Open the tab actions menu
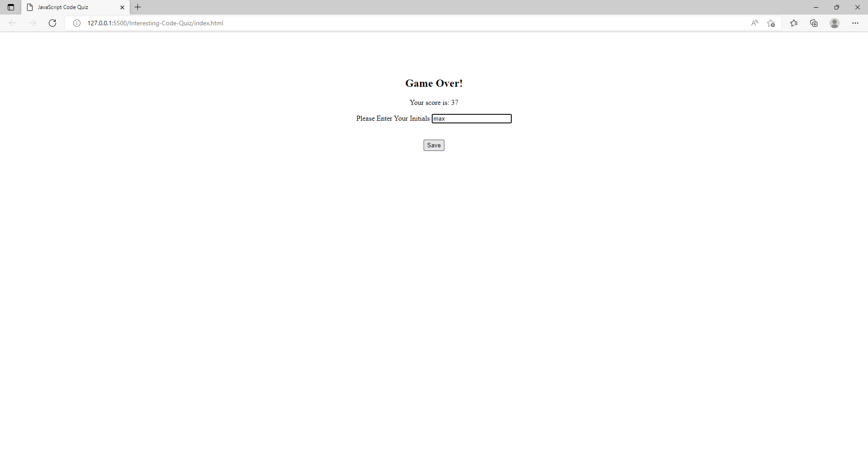 [x=11, y=7]
